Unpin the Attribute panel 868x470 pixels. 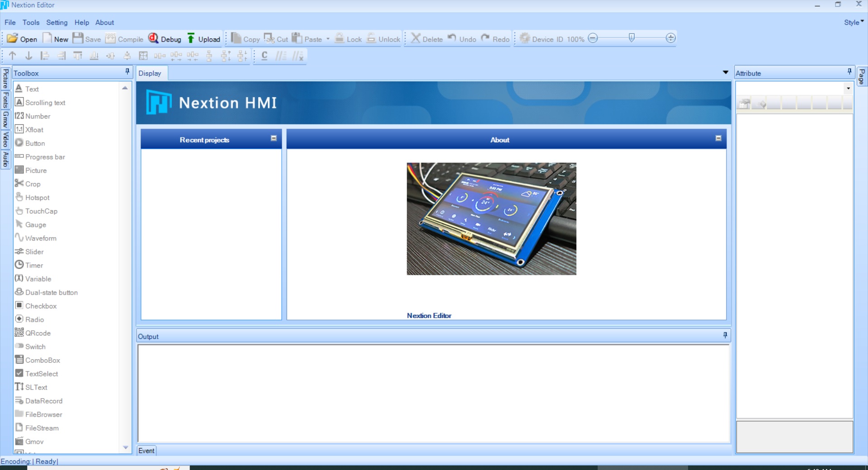pos(849,72)
